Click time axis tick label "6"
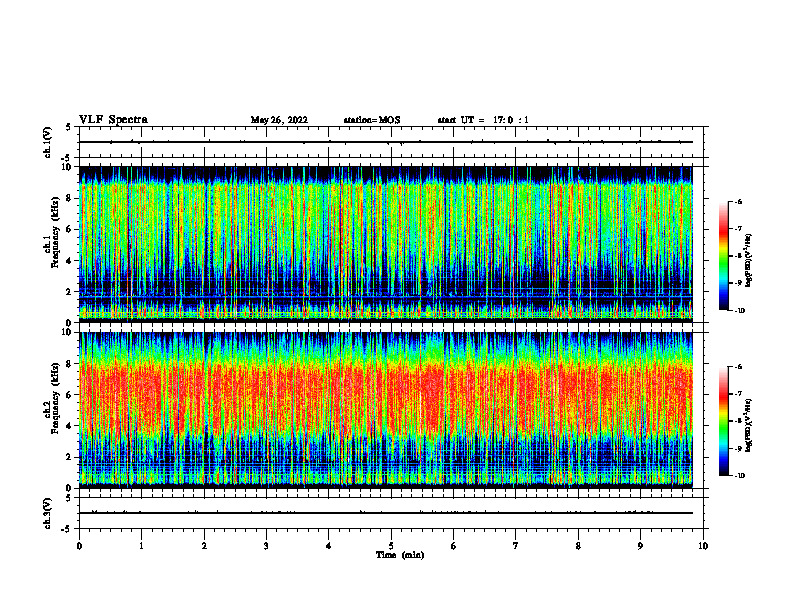 point(454,546)
